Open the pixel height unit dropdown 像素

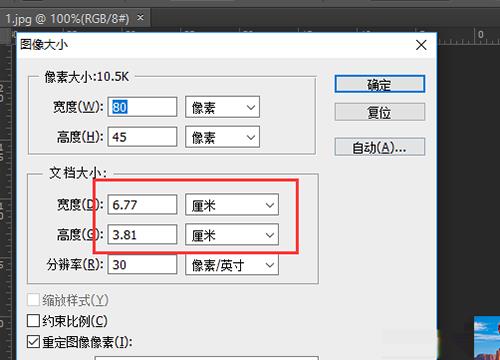tap(222, 137)
